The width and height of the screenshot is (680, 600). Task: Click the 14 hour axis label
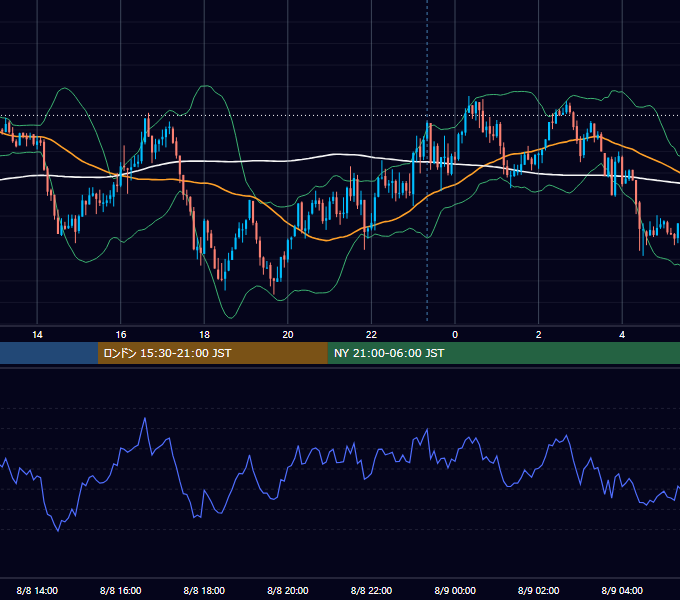37,335
